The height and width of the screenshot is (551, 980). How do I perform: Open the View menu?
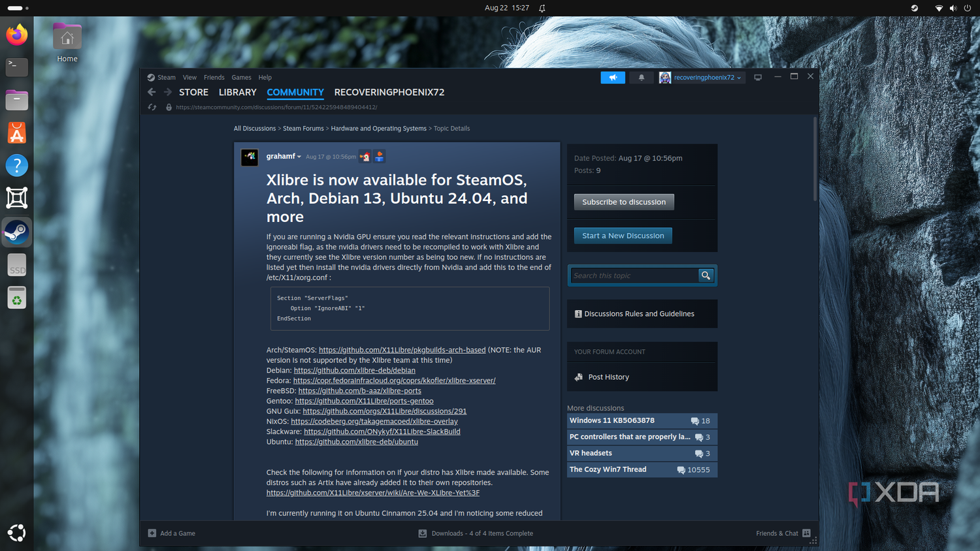coord(189,78)
